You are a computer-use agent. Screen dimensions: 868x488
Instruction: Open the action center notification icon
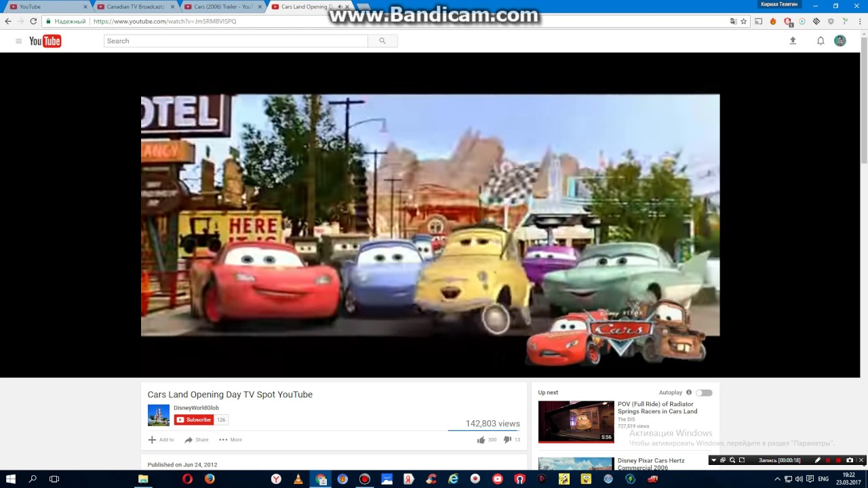[810, 479]
